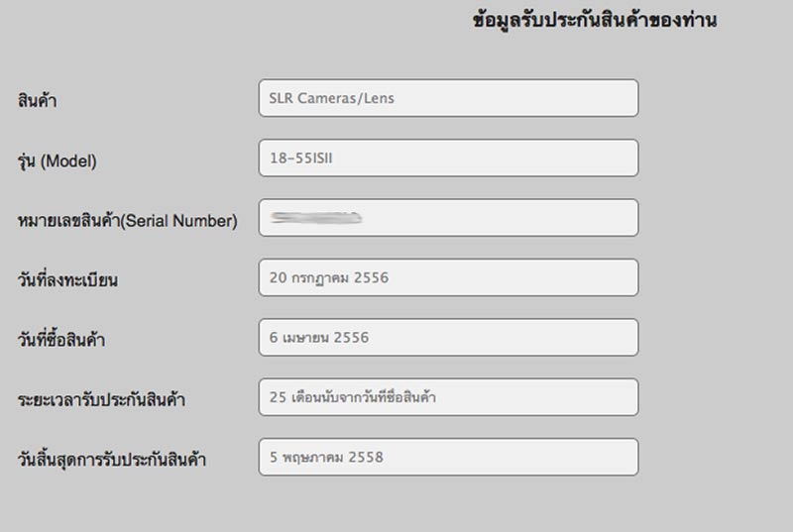Click the Model field containing 18-55ISII
Screen dimensions: 793x532
[x=448, y=159]
